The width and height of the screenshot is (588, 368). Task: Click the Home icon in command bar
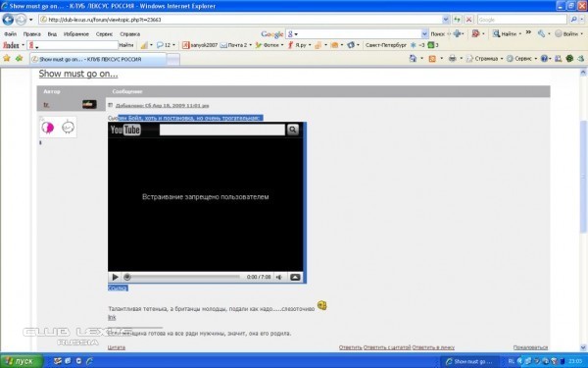pyautogui.click(x=413, y=59)
